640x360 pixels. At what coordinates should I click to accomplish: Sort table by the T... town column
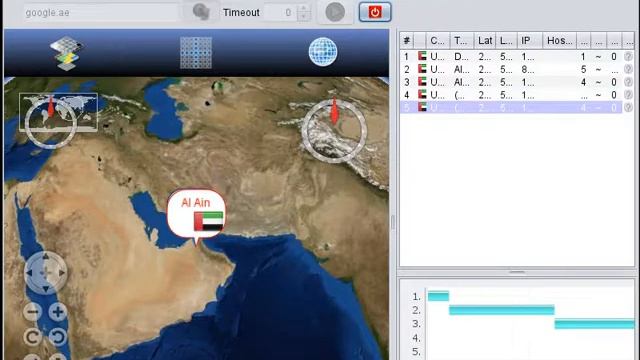point(462,40)
